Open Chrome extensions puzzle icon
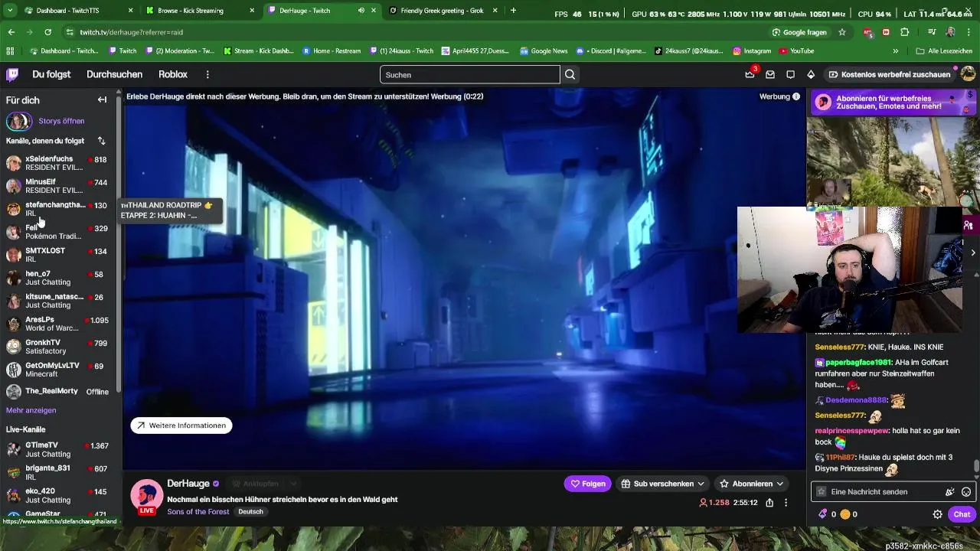Image resolution: width=980 pixels, height=551 pixels. tap(904, 32)
